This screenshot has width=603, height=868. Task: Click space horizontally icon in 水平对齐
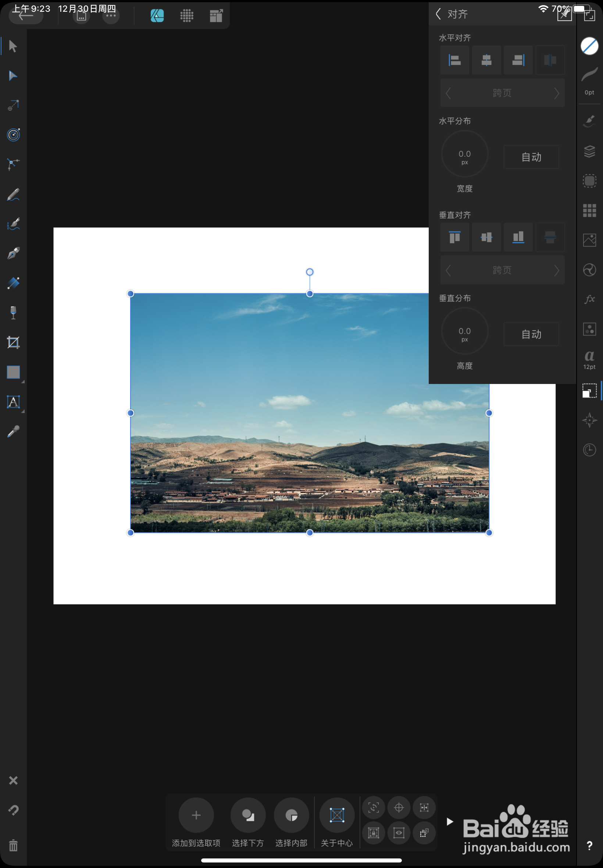pyautogui.click(x=550, y=60)
